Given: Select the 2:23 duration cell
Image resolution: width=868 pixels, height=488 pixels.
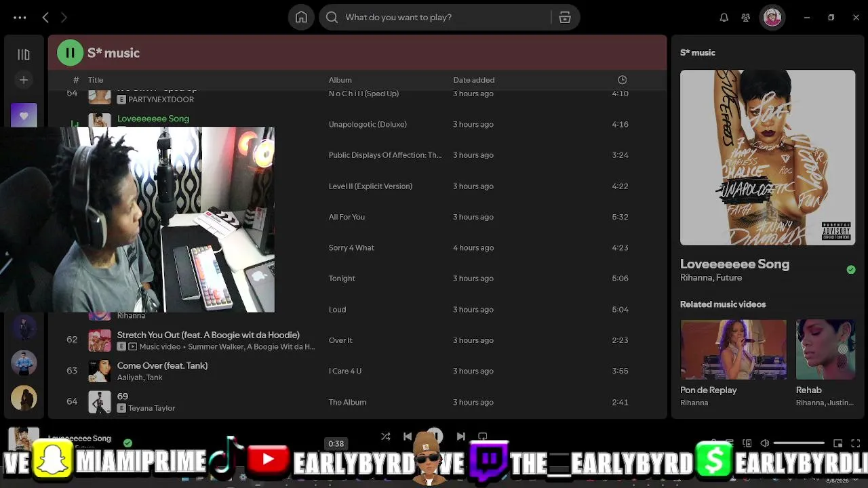Looking at the screenshot, I should [620, 340].
